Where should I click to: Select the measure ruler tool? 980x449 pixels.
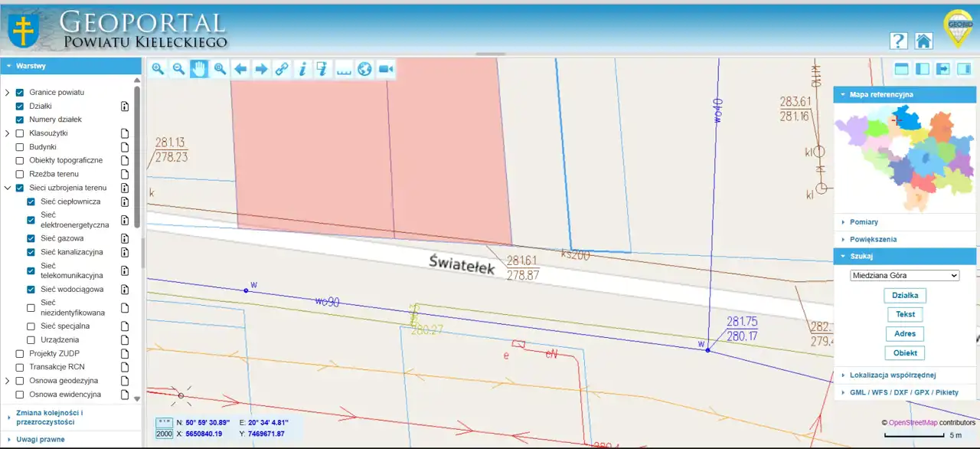344,69
